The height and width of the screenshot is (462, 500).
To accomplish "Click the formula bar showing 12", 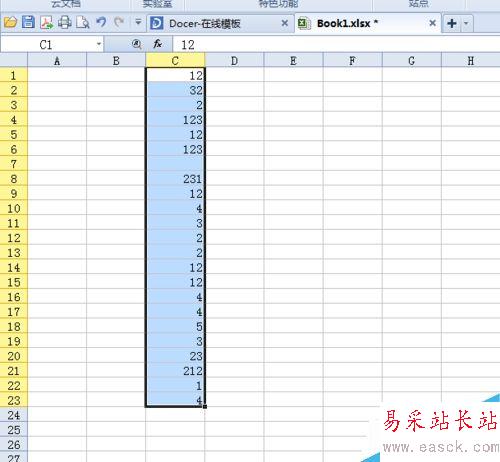I will (x=337, y=45).
